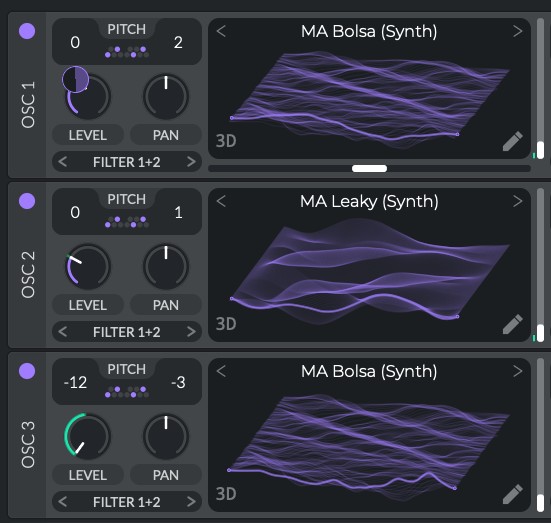Switch OSC 3 filter routing to next option

pyautogui.click(x=191, y=502)
